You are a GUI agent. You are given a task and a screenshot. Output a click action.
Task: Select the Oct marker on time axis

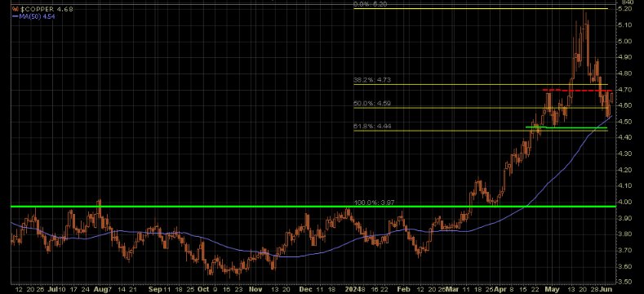click(204, 289)
